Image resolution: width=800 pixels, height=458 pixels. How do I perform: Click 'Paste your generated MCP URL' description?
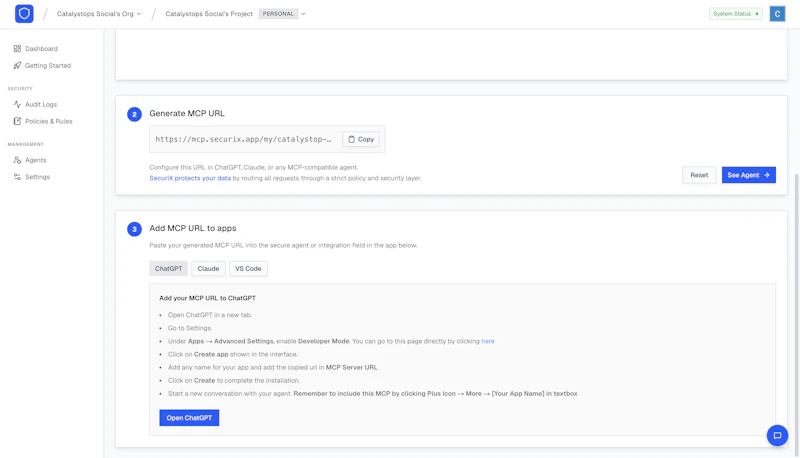click(x=283, y=245)
